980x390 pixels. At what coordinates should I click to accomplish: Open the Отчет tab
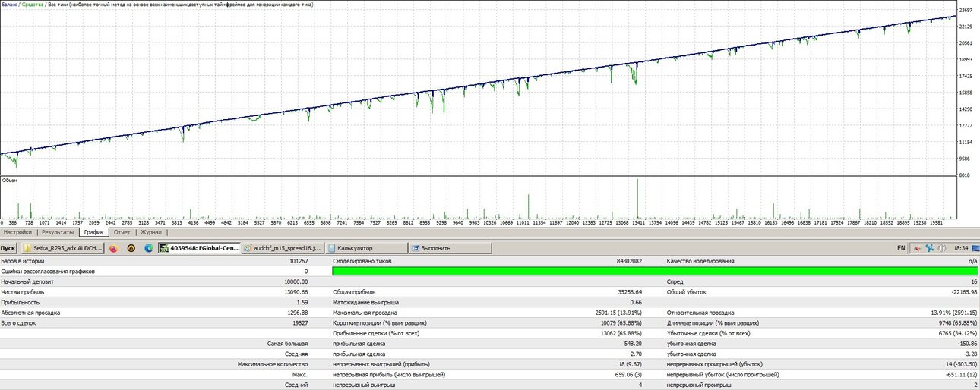tap(122, 232)
